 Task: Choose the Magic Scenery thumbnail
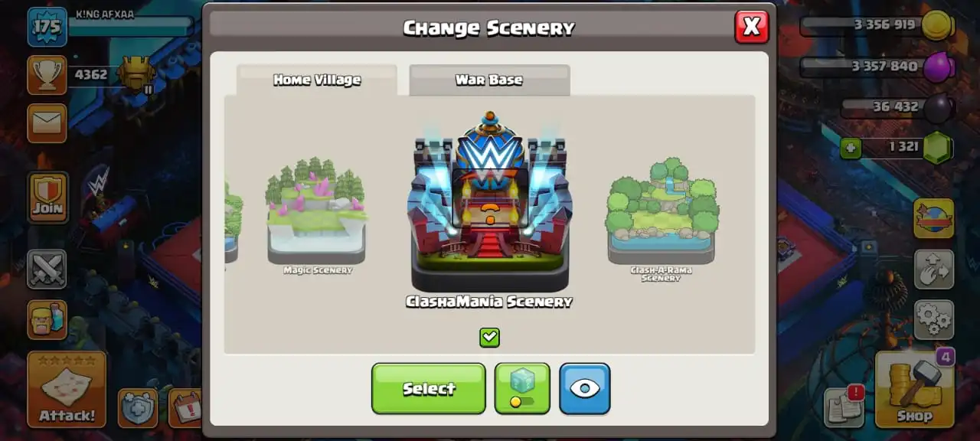[x=317, y=216]
